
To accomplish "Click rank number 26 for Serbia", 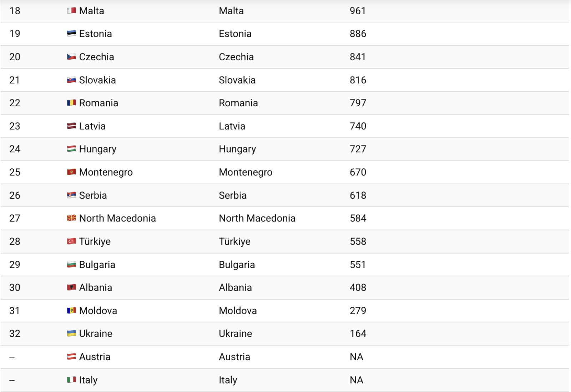I will pos(15,195).
